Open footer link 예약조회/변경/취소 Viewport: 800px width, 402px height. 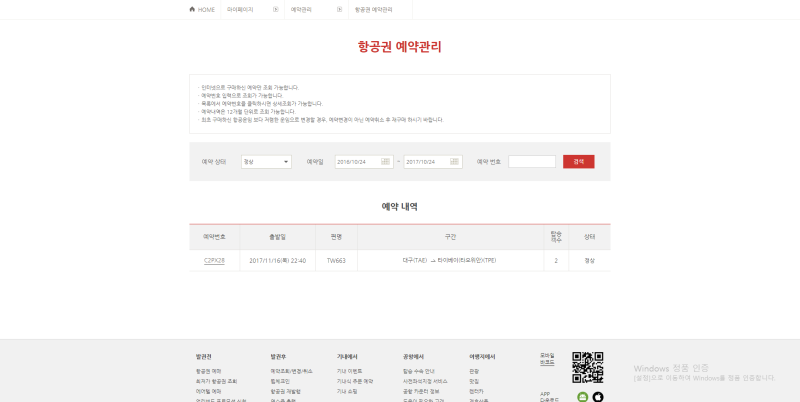[291, 371]
